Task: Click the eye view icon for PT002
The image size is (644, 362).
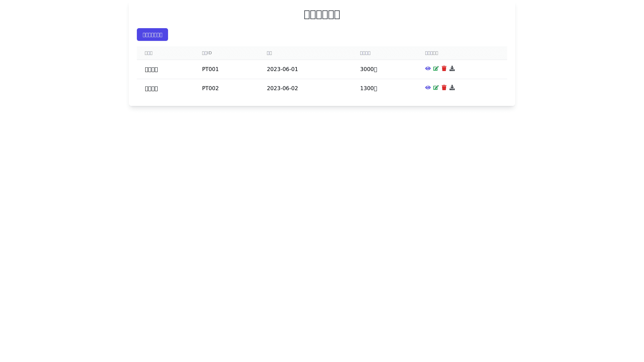Action: click(x=428, y=87)
